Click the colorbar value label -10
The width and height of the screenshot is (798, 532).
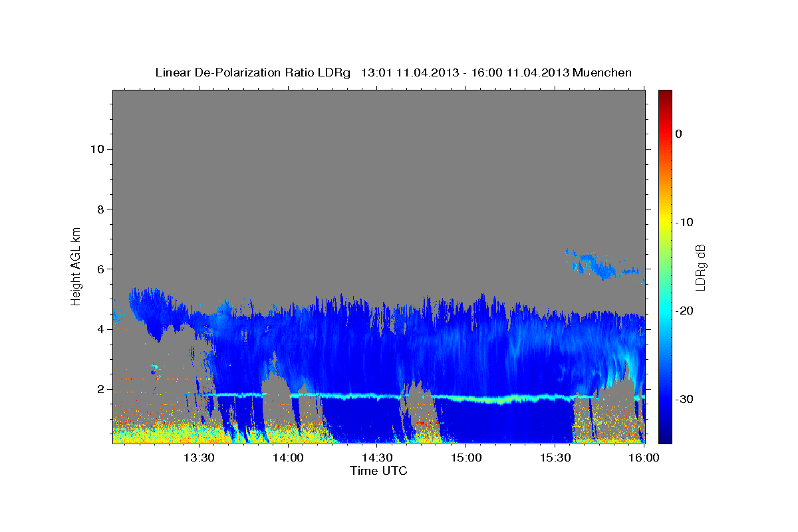(x=684, y=222)
